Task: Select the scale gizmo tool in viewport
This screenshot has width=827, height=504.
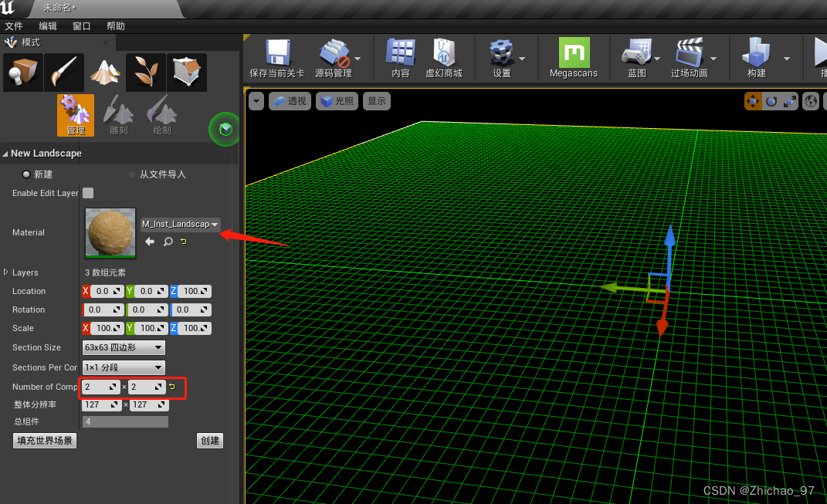Action: click(x=790, y=101)
